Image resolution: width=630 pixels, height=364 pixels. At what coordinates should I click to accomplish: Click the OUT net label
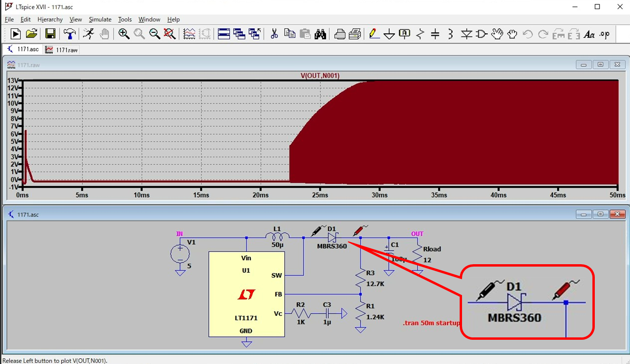[x=417, y=234]
